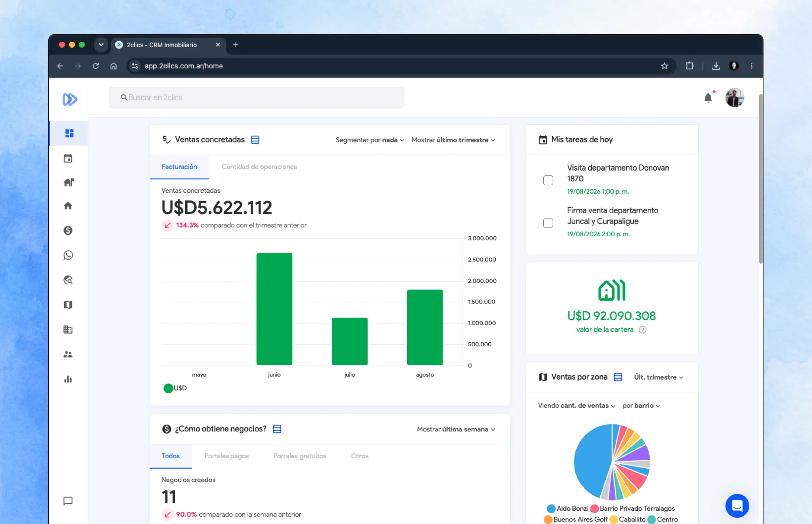Open the Mostrar último trimestre dropdown
Image resolution: width=812 pixels, height=524 pixels.
coord(453,140)
